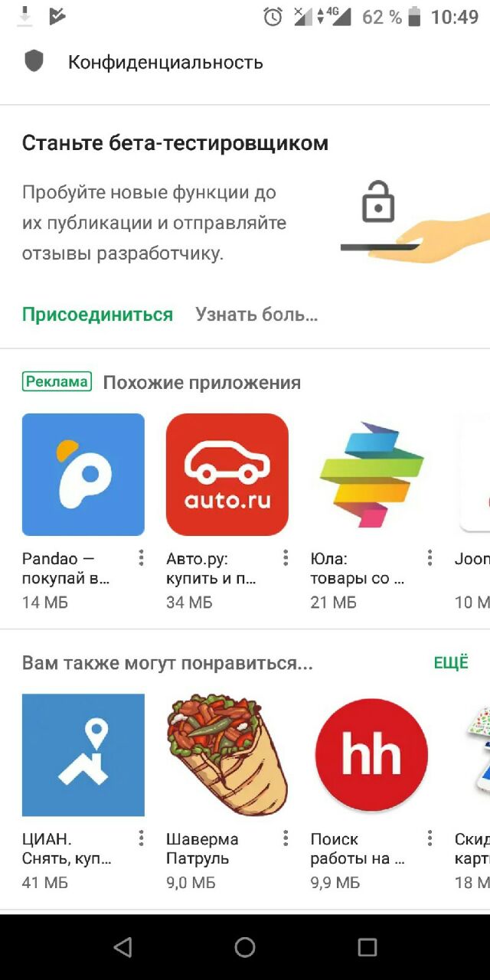This screenshot has height=980, width=490.
Task: Open the auto.ru app icon
Action: [x=227, y=475]
